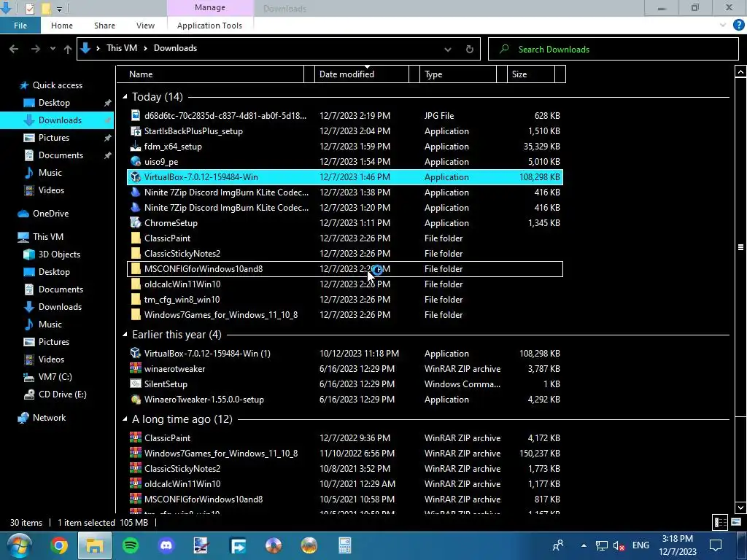Select the MSCONFIGforWindows10and8 folder row

[x=345, y=268]
